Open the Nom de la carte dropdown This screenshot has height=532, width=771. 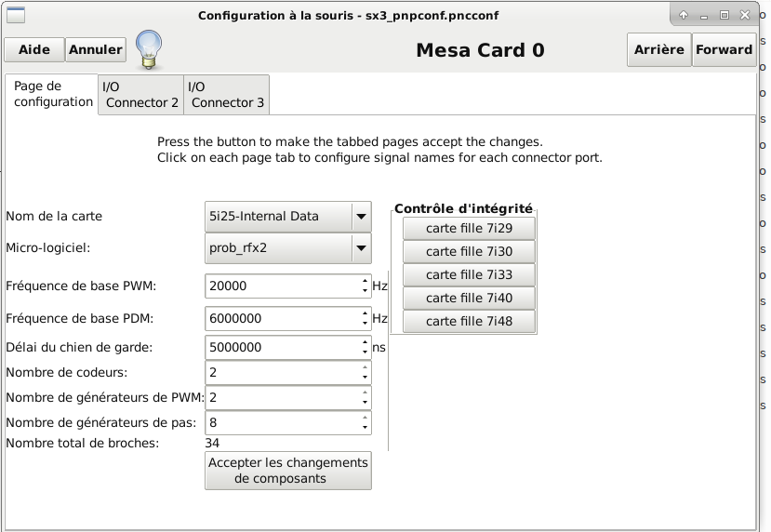(x=288, y=217)
